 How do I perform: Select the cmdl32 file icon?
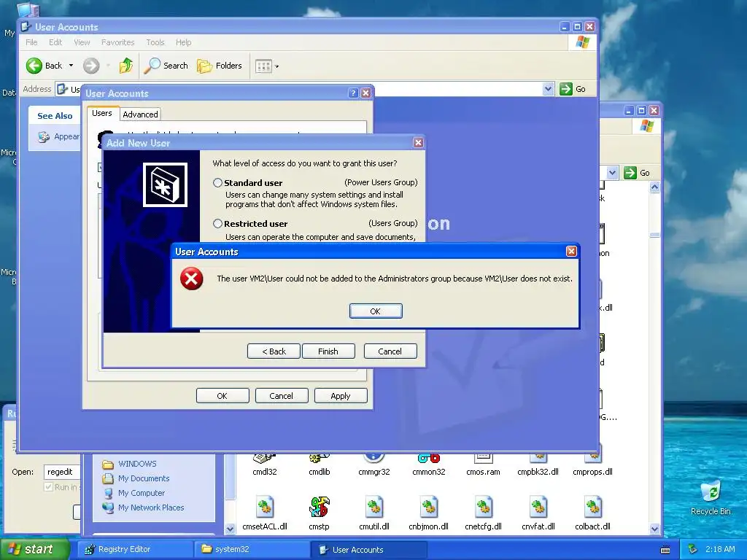coord(264,464)
